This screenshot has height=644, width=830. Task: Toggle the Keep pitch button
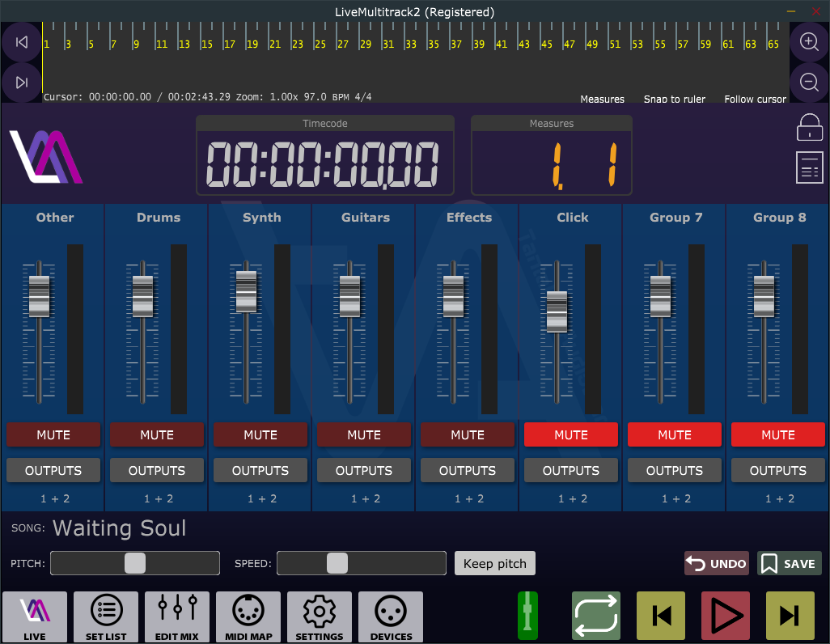coord(495,563)
